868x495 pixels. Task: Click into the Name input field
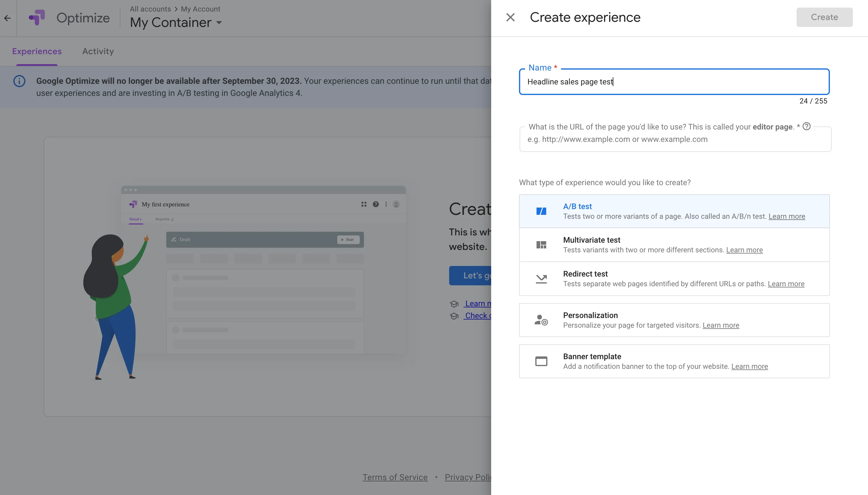674,82
